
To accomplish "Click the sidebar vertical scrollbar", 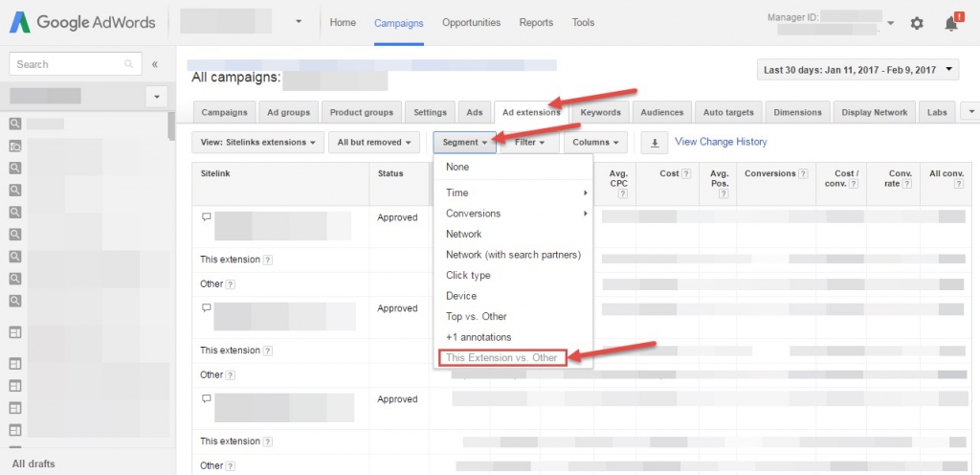I will (171, 126).
